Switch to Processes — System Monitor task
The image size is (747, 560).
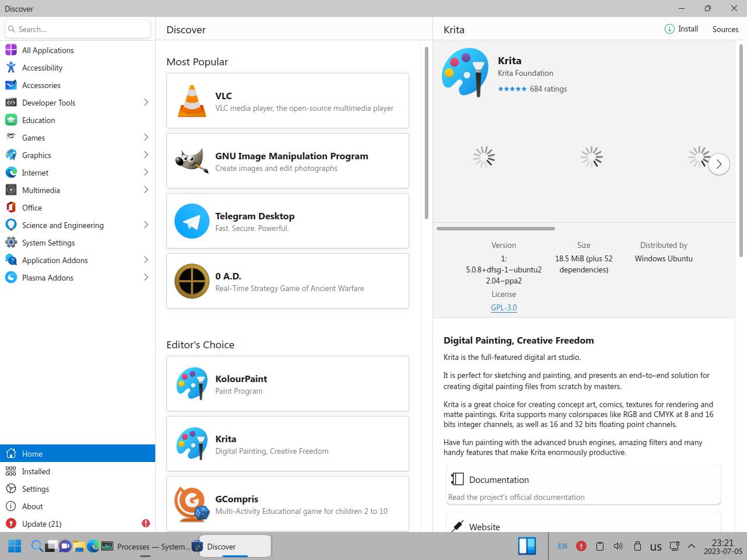point(146,547)
